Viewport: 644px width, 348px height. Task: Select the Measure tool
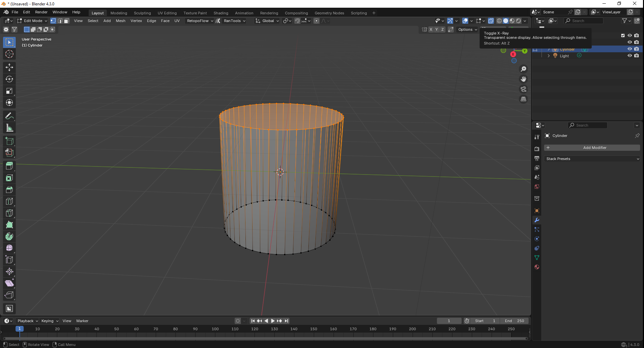(9, 128)
